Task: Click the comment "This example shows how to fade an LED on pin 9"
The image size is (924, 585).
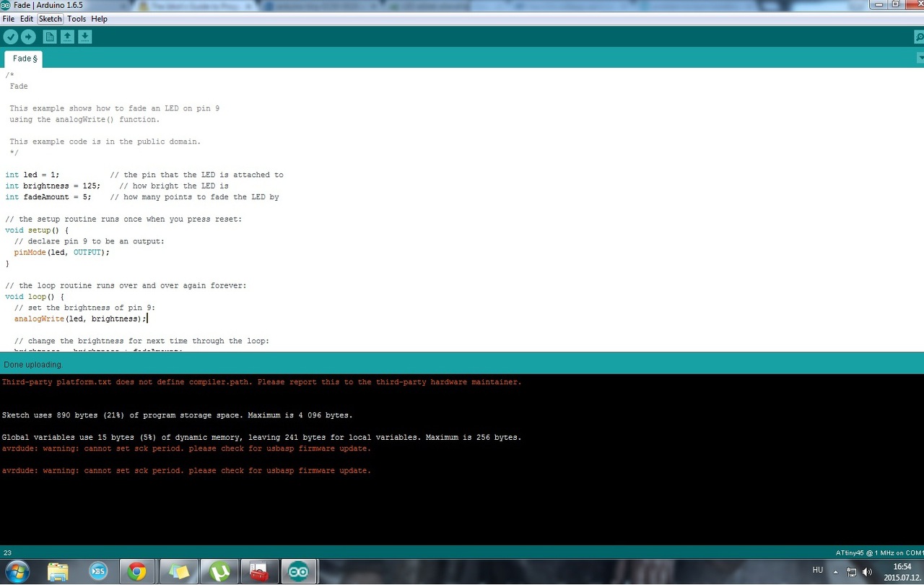Action: pos(115,108)
